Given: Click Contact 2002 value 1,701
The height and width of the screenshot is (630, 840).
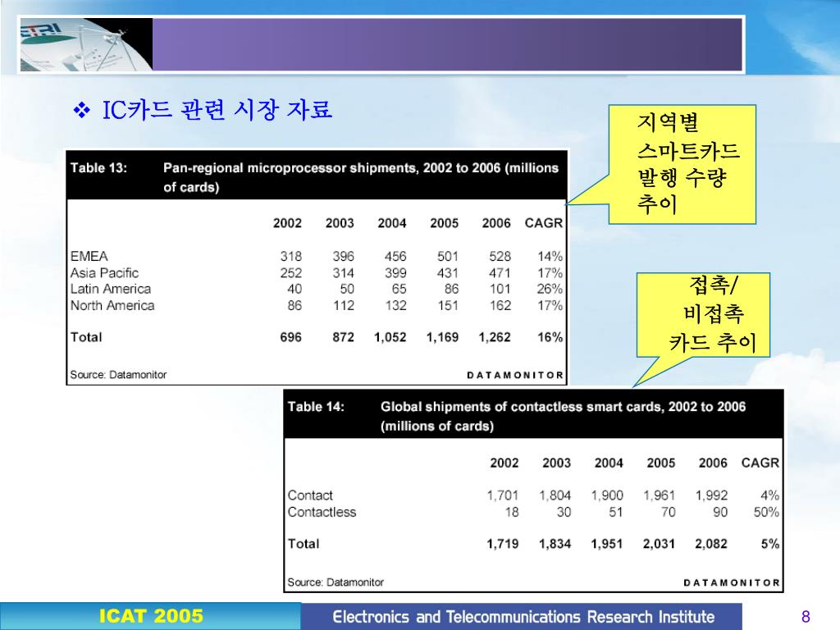Looking at the screenshot, I should pos(503,495).
